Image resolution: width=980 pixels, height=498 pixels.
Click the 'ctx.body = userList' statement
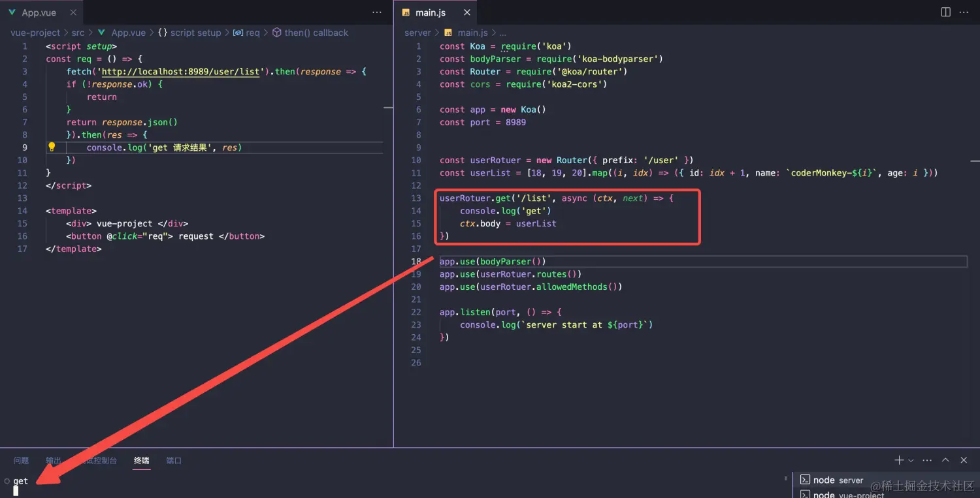pyautogui.click(x=508, y=223)
